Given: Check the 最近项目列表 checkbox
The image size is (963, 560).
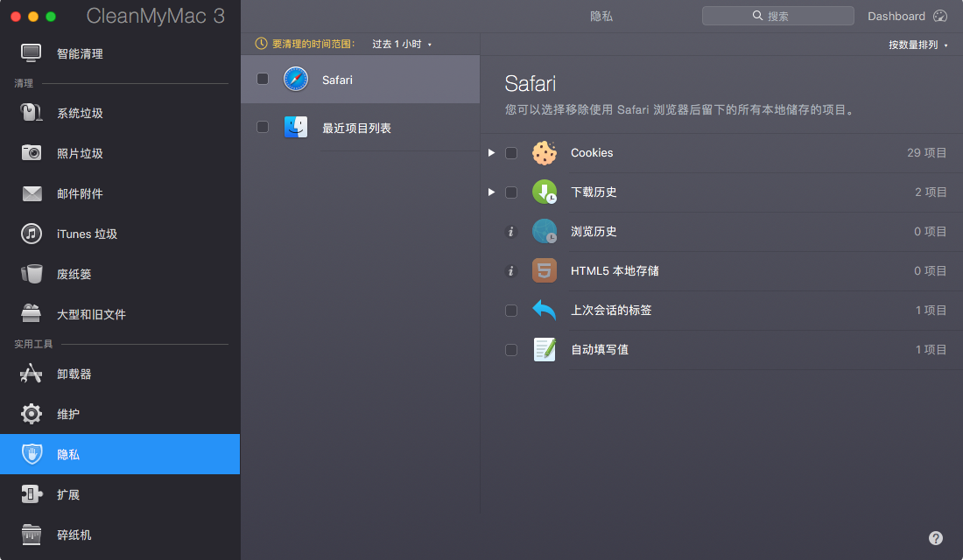Looking at the screenshot, I should (263, 127).
